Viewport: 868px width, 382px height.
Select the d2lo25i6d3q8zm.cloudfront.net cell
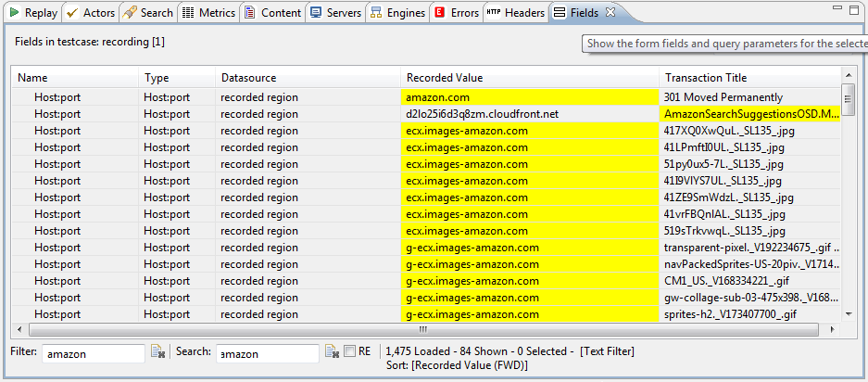point(530,114)
